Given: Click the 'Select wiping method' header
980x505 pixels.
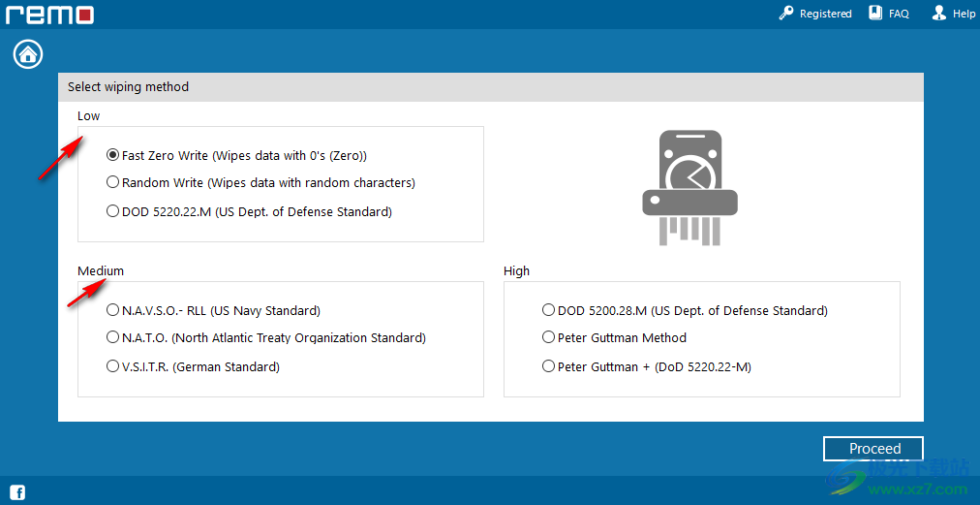Looking at the screenshot, I should click(x=128, y=87).
